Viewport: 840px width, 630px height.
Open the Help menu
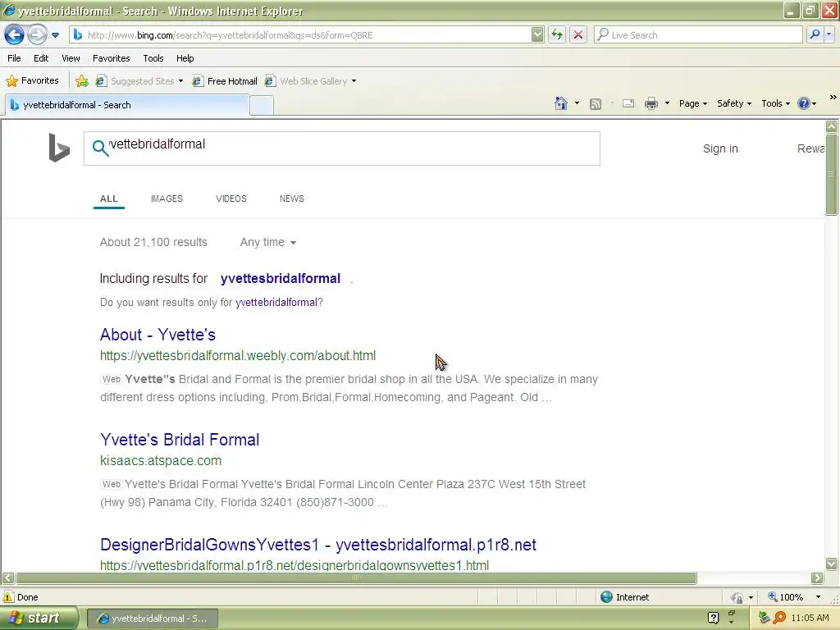185,58
